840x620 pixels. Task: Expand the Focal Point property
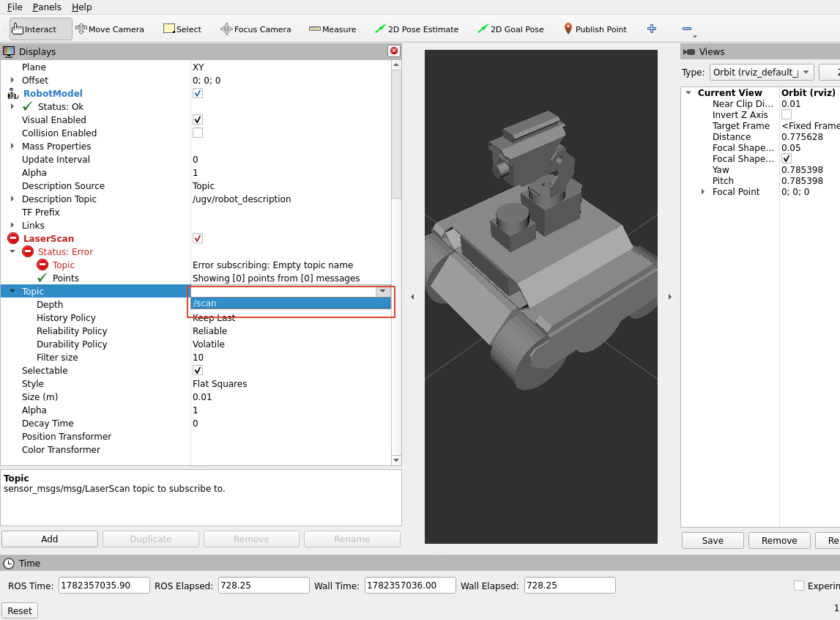pos(703,192)
